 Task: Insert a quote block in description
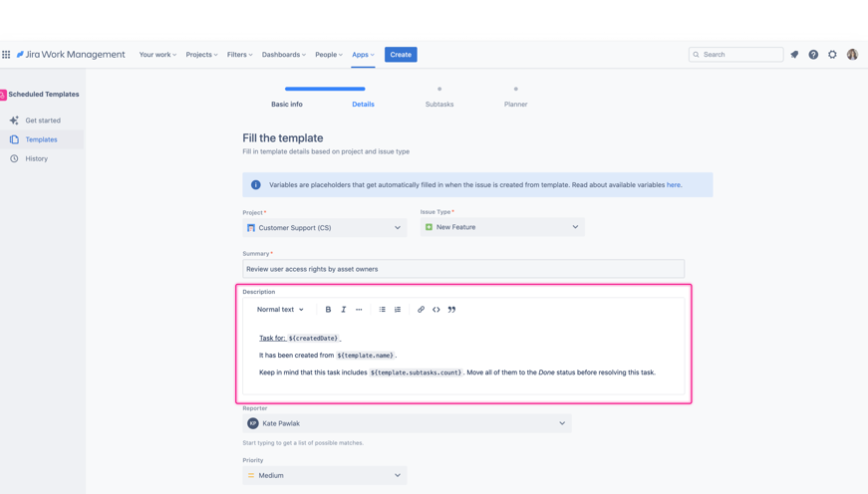(x=451, y=310)
